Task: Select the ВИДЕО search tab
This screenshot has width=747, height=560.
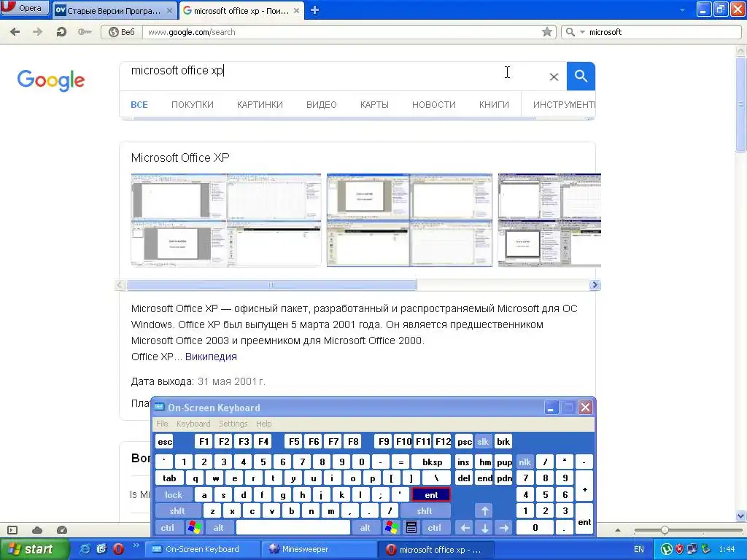Action: point(322,105)
